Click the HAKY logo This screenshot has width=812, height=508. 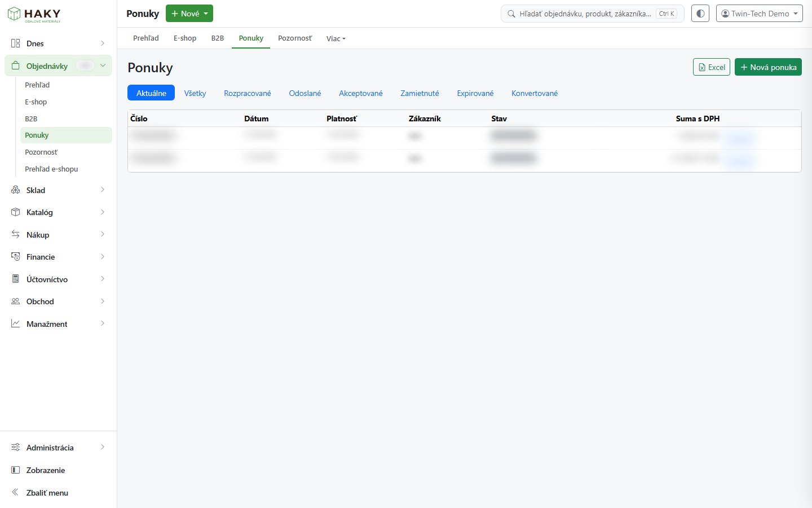tap(34, 15)
